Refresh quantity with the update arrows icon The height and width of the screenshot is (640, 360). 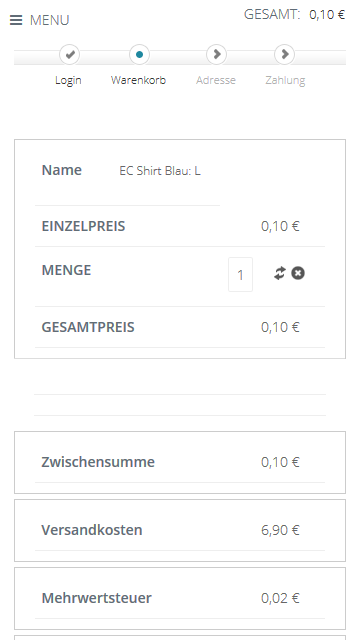click(280, 273)
